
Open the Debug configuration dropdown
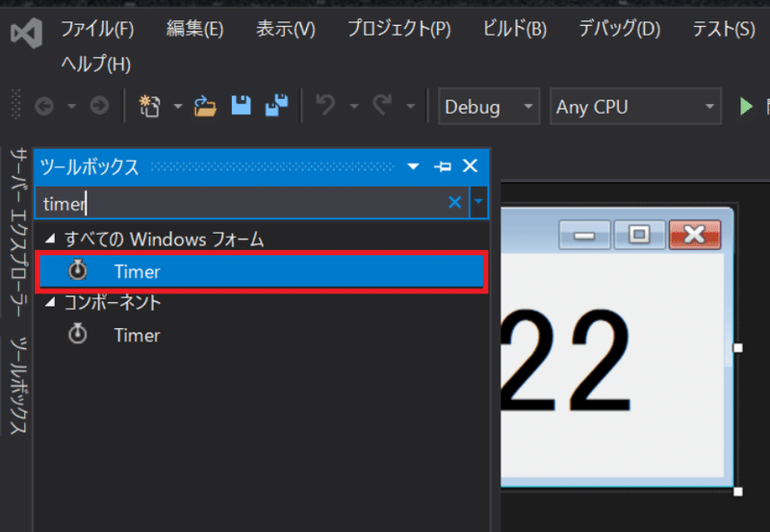(489, 107)
